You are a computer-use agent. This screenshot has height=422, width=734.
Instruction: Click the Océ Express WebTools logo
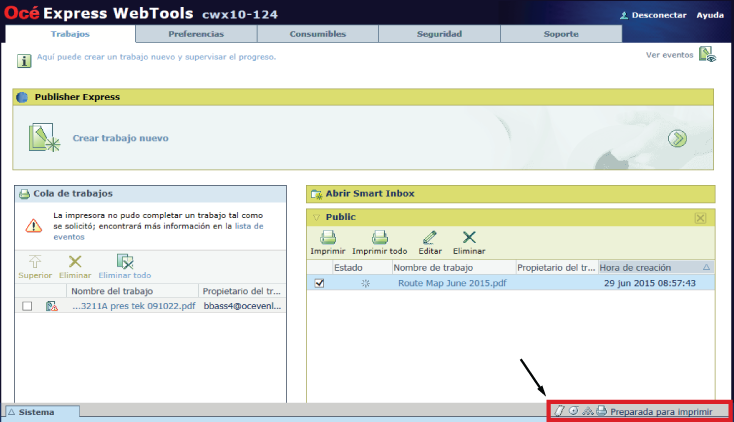tap(99, 13)
